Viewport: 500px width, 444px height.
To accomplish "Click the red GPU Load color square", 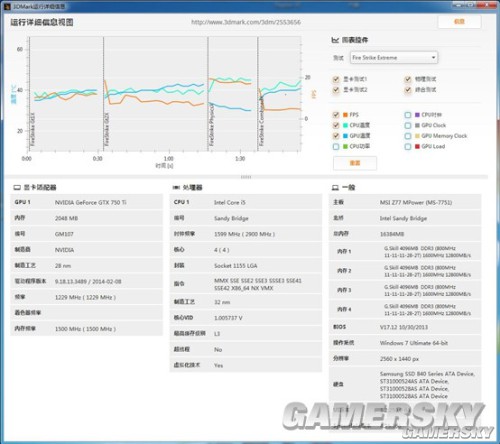I will point(417,146).
